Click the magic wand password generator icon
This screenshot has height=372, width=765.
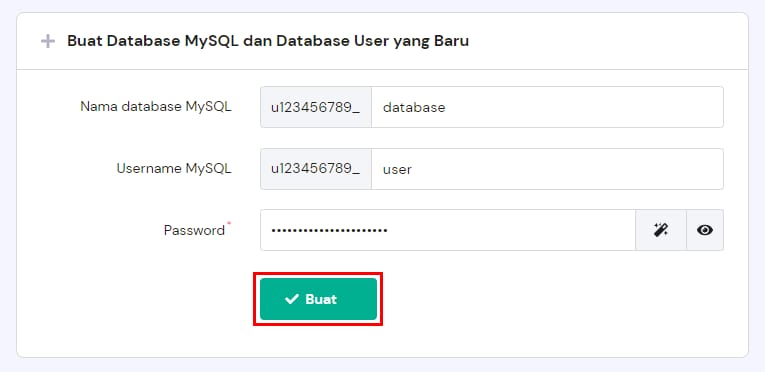(x=661, y=230)
